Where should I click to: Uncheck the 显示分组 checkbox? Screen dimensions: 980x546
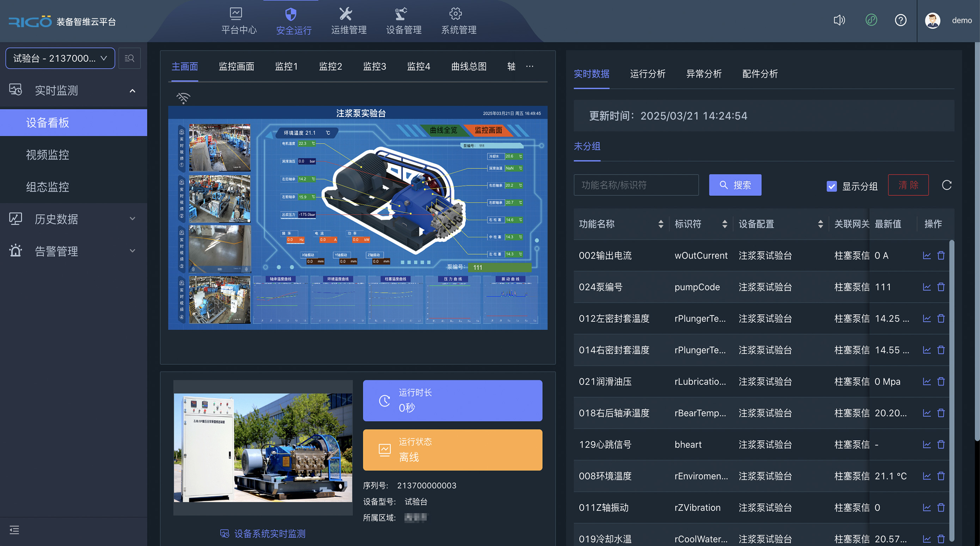click(832, 186)
